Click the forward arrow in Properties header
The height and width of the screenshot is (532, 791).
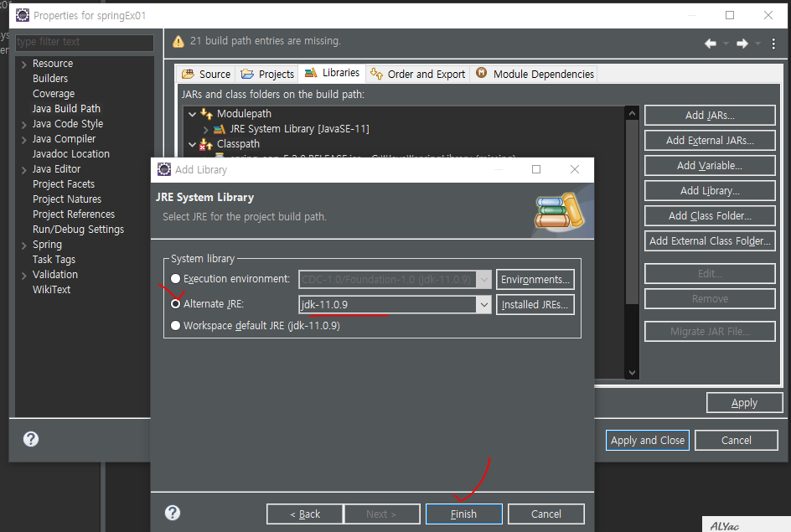(x=742, y=44)
